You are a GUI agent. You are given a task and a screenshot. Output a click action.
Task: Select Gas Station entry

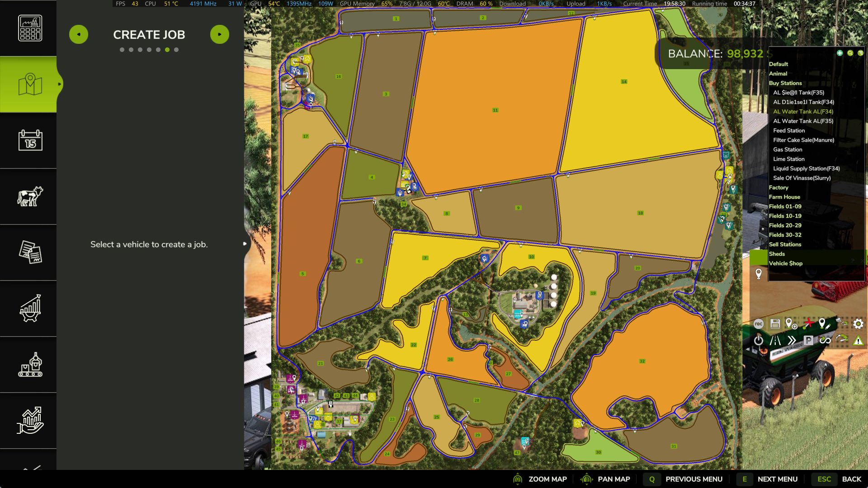788,150
